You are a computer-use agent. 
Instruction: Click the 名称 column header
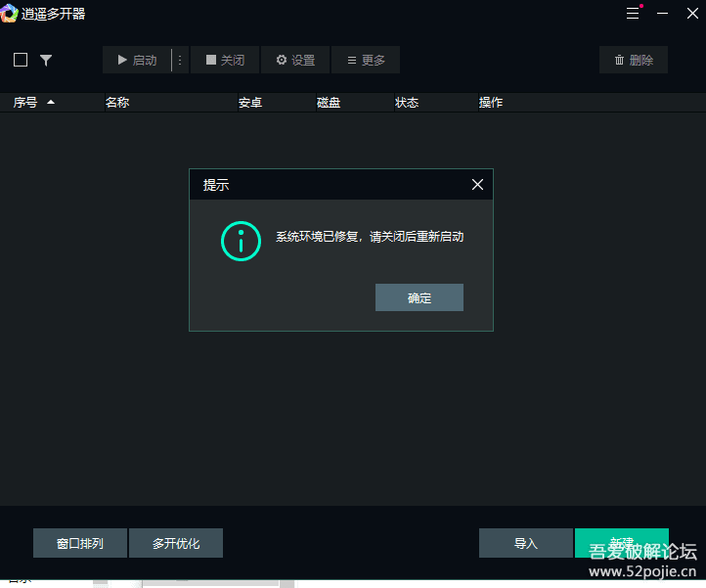point(117,102)
